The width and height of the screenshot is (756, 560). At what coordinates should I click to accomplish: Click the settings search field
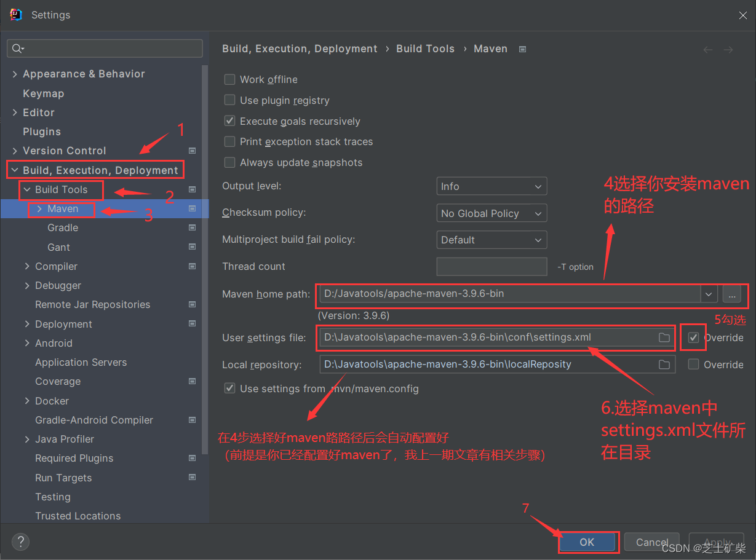(105, 49)
